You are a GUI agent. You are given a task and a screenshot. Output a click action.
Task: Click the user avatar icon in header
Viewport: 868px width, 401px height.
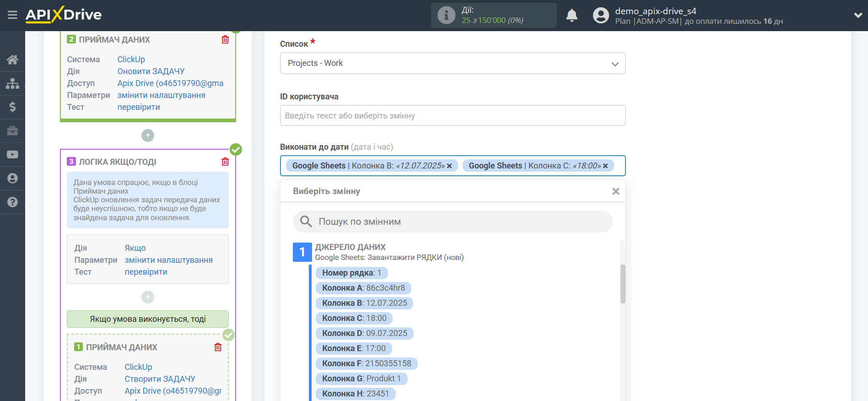(601, 16)
